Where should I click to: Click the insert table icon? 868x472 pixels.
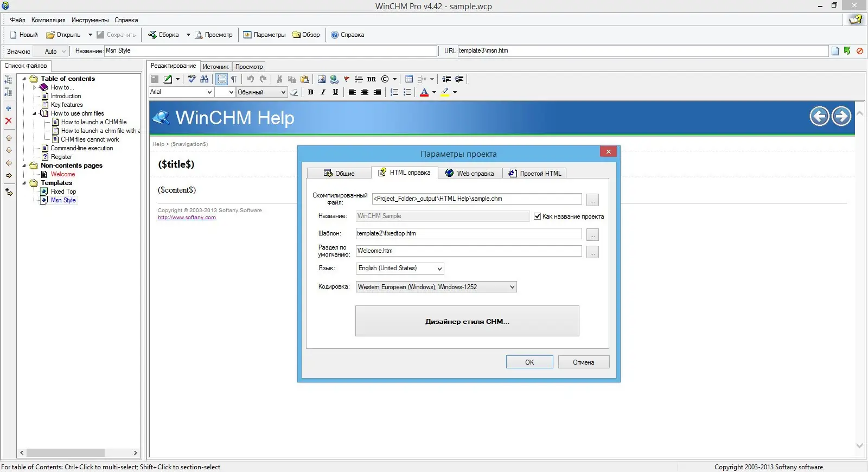click(409, 79)
